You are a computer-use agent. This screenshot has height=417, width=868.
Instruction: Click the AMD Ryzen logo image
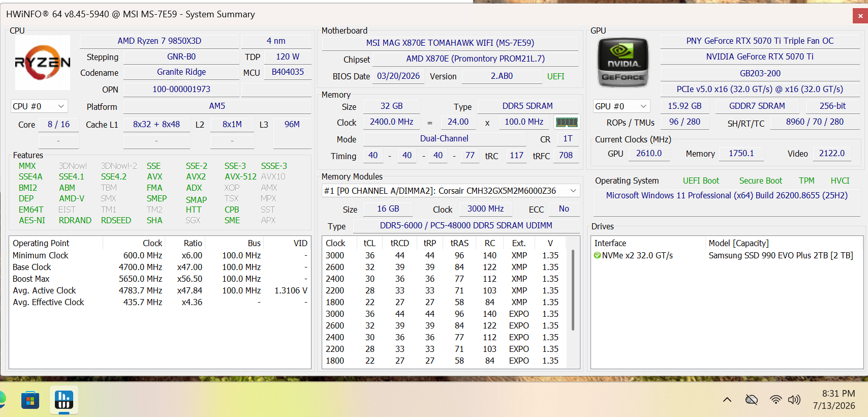(43, 62)
